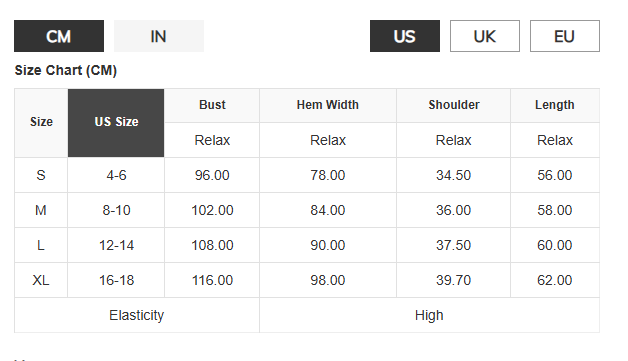Select EU sizing region
The width and height of the screenshot is (628, 361).
click(565, 36)
